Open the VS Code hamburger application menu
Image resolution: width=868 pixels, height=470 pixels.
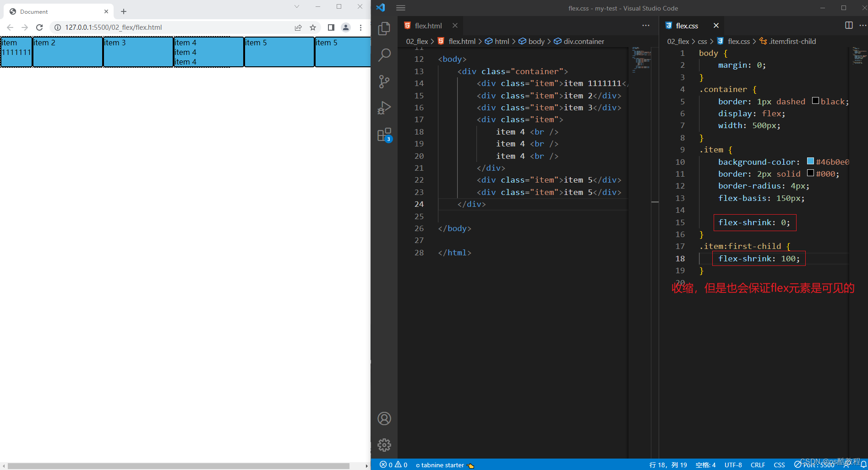(x=401, y=8)
